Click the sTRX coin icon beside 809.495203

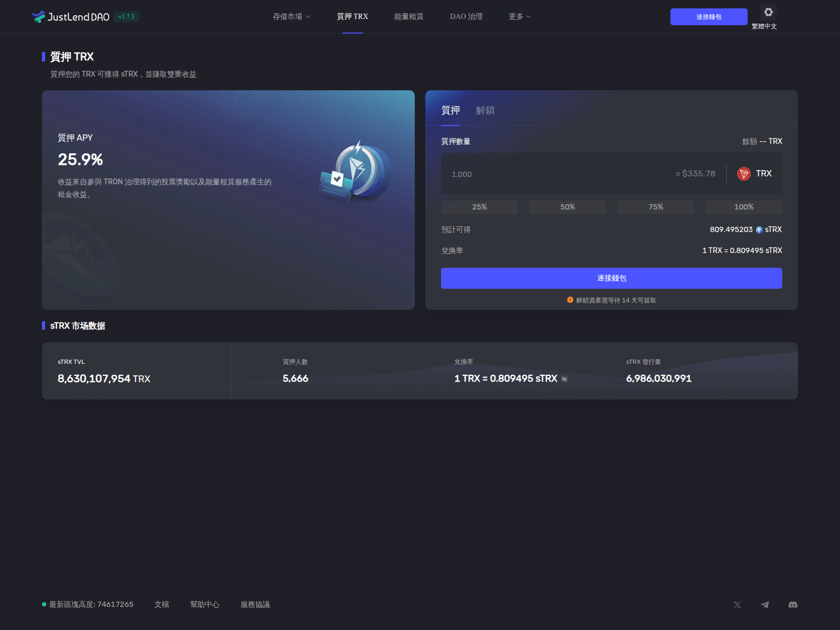759,230
